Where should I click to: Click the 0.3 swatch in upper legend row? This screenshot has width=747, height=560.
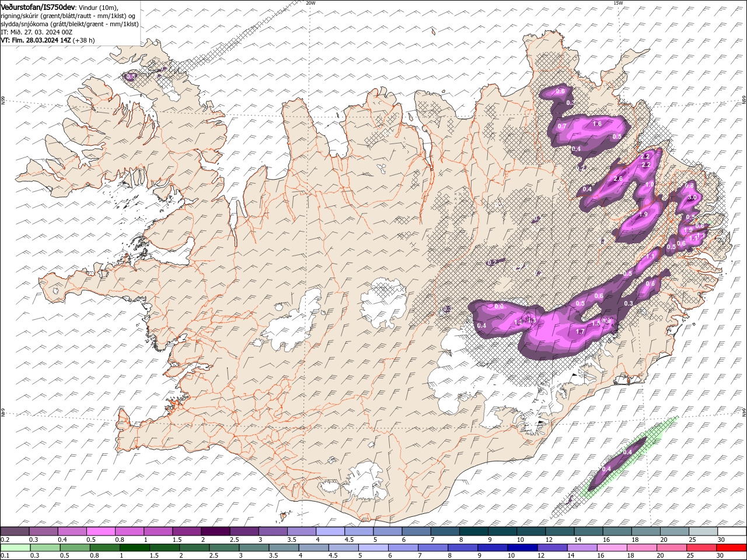click(x=43, y=531)
